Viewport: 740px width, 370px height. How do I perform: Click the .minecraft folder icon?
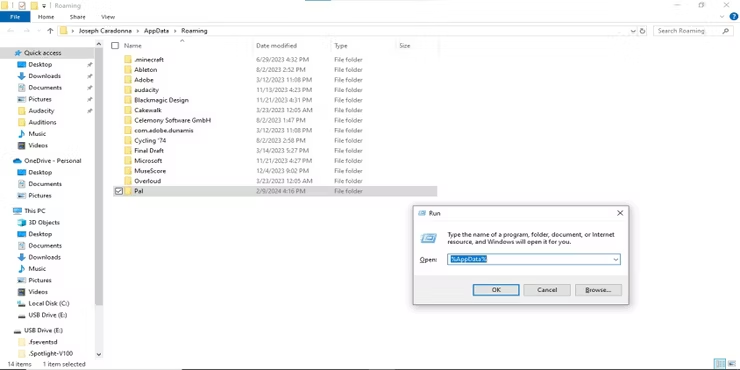click(128, 59)
